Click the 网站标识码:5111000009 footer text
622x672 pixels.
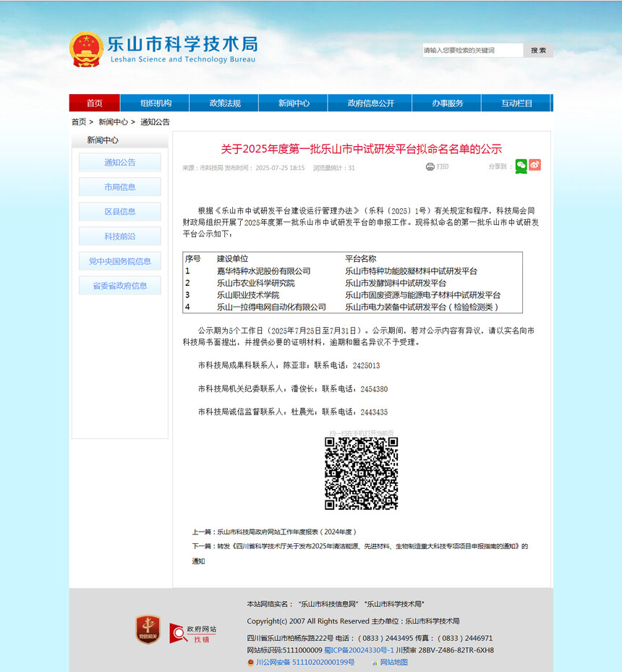pos(284,650)
